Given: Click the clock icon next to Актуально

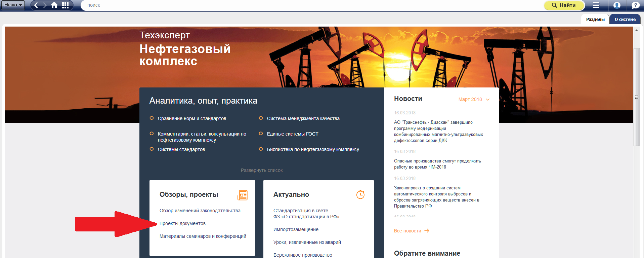Looking at the screenshot, I should click(360, 194).
